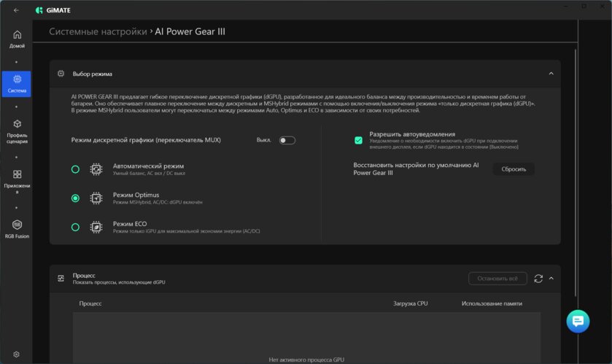This screenshot has height=364, width=612.
Task: Click the Остановить всё button
Action: [x=497, y=279]
